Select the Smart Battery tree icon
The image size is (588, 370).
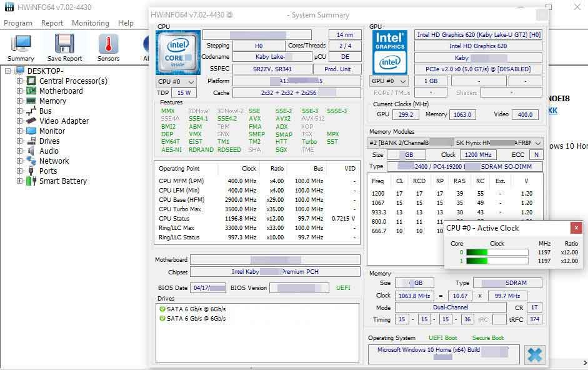click(31, 181)
